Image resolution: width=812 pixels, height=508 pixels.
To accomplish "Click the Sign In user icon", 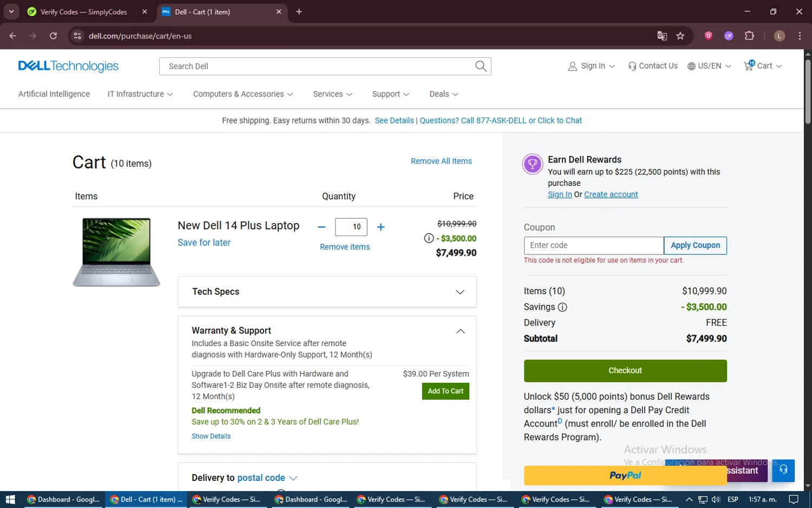I will pos(572,66).
